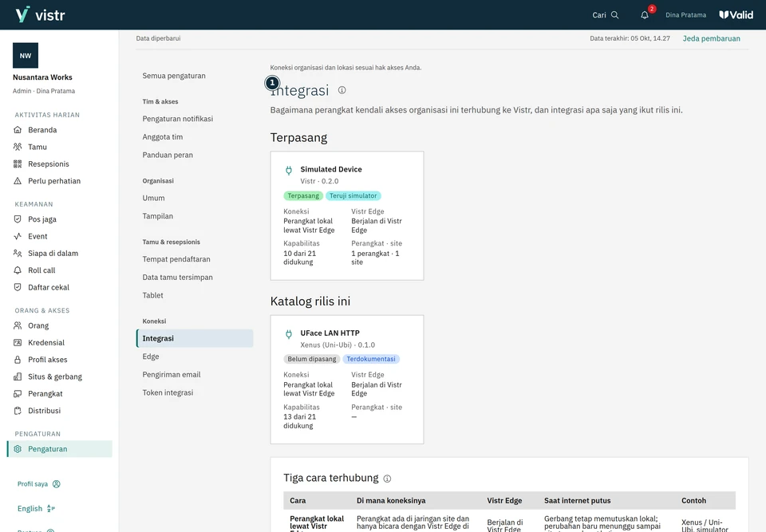The image size is (766, 532).
Task: Open Perangkat in the sidebar
Action: 45,394
